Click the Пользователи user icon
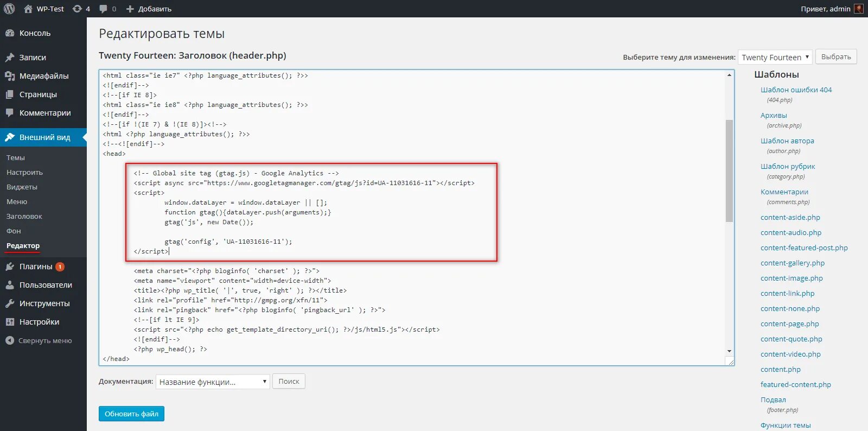Viewport: 868px width, 431px height. pyautogui.click(x=10, y=285)
